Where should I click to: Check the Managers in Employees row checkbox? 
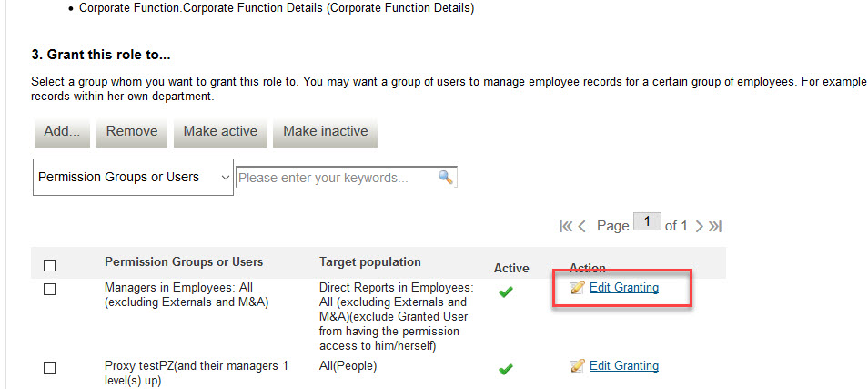coord(49,290)
